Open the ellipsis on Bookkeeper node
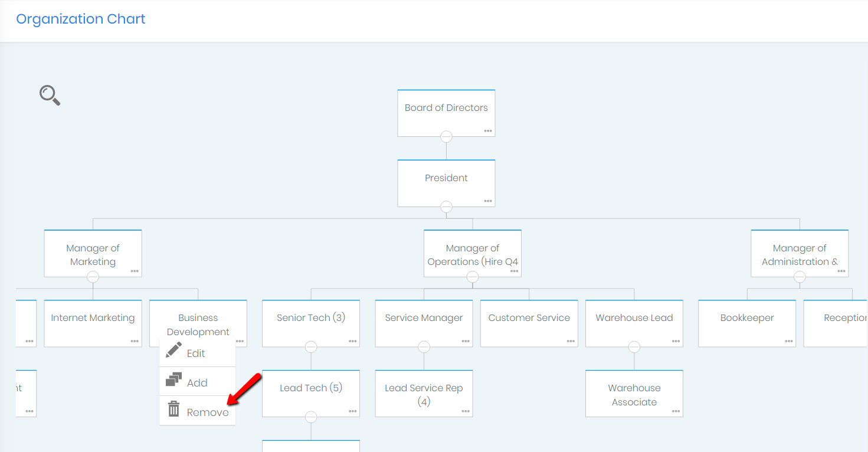Image resolution: width=868 pixels, height=452 pixels. click(789, 340)
